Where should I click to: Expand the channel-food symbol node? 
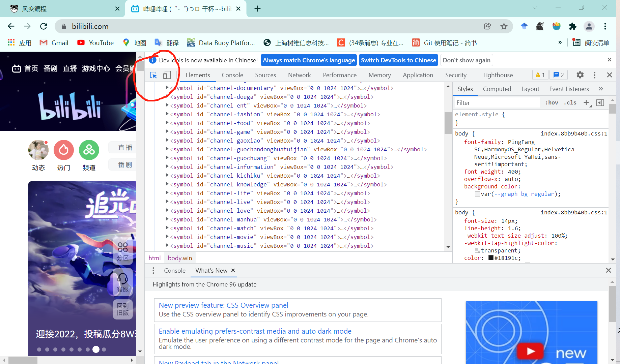167,123
